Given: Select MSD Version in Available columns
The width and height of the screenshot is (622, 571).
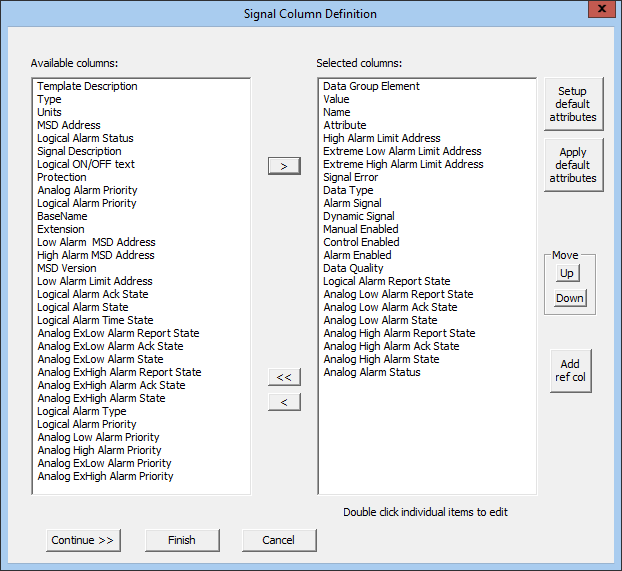Looking at the screenshot, I should (67, 268).
